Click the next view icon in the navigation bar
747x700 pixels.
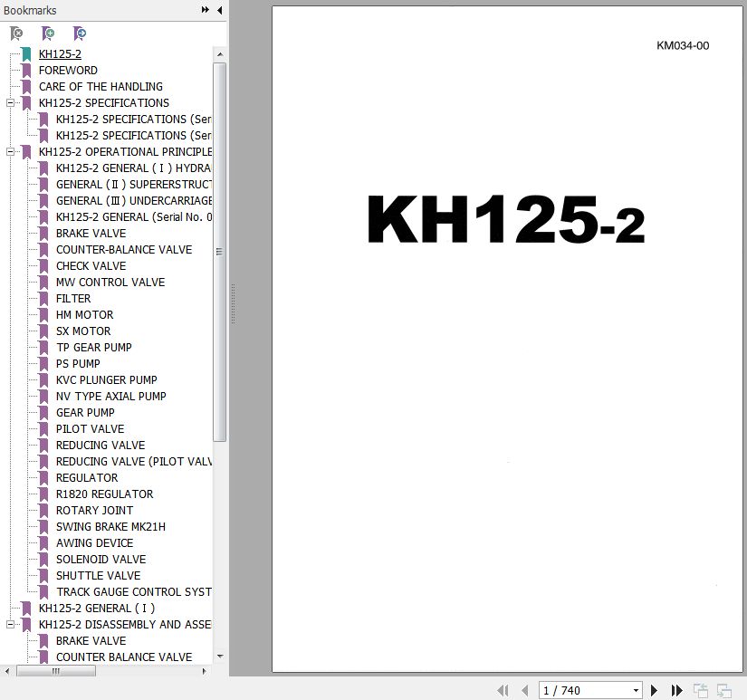[723, 691]
